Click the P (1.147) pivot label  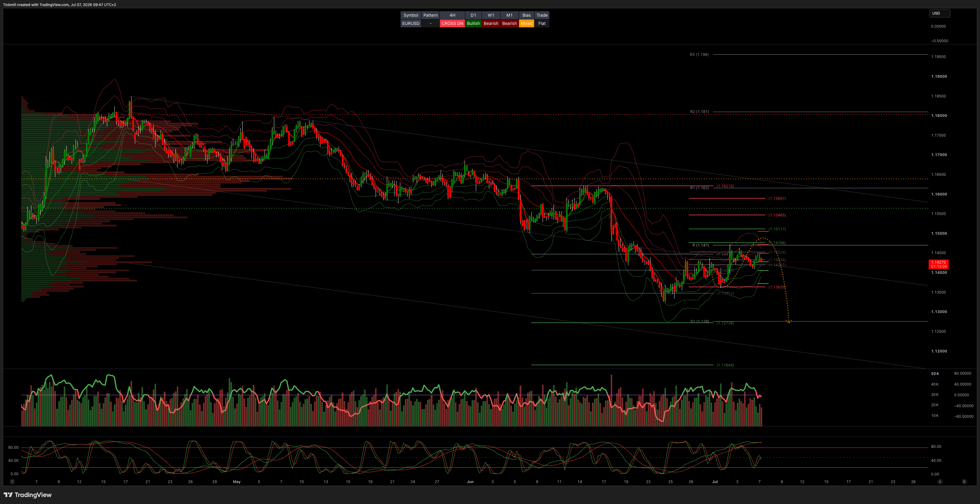[x=701, y=245]
